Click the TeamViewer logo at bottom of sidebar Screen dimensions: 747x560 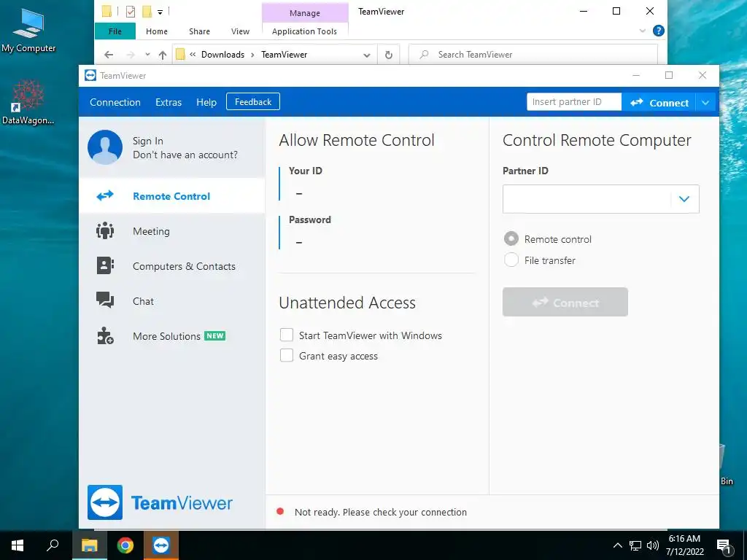coord(160,502)
